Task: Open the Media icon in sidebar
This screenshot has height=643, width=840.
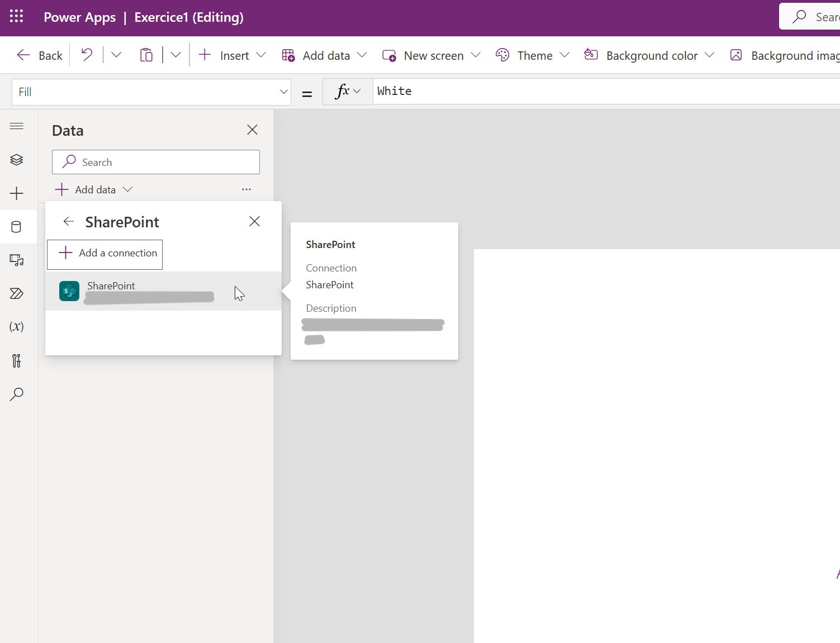Action: pyautogui.click(x=17, y=260)
